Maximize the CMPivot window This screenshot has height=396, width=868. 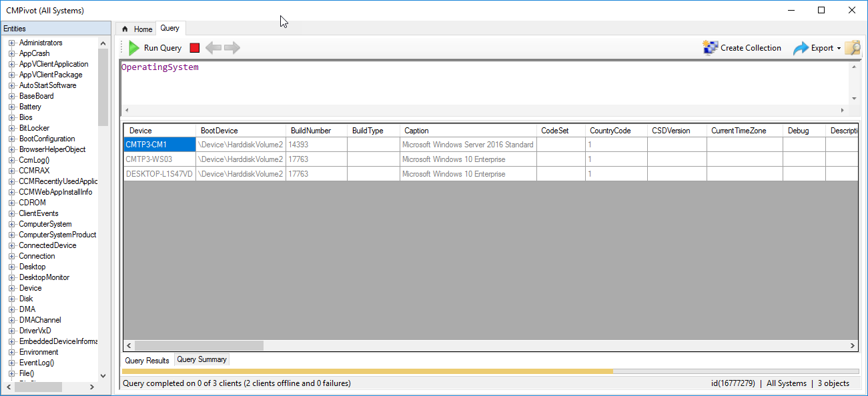[x=821, y=10]
